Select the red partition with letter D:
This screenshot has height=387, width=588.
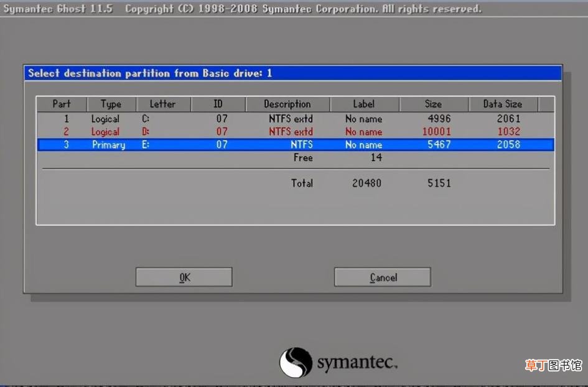(296, 132)
